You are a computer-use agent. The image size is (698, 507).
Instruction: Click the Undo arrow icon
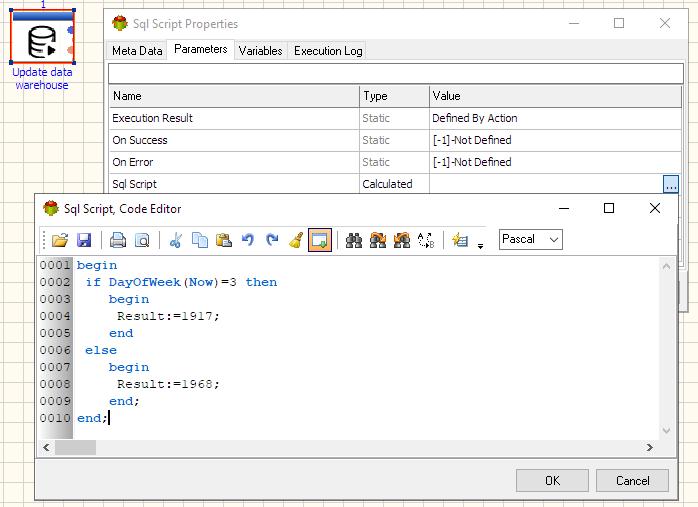pyautogui.click(x=248, y=240)
